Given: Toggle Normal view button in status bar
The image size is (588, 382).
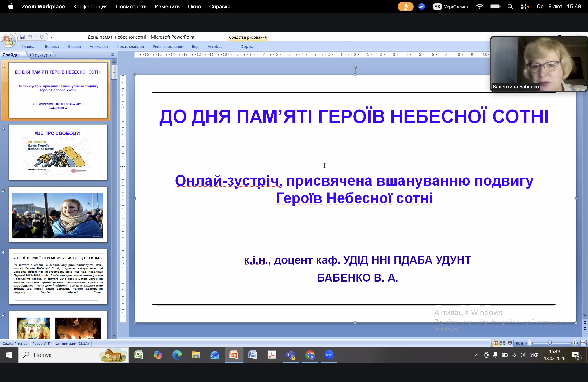Looking at the screenshot, I should coord(496,343).
